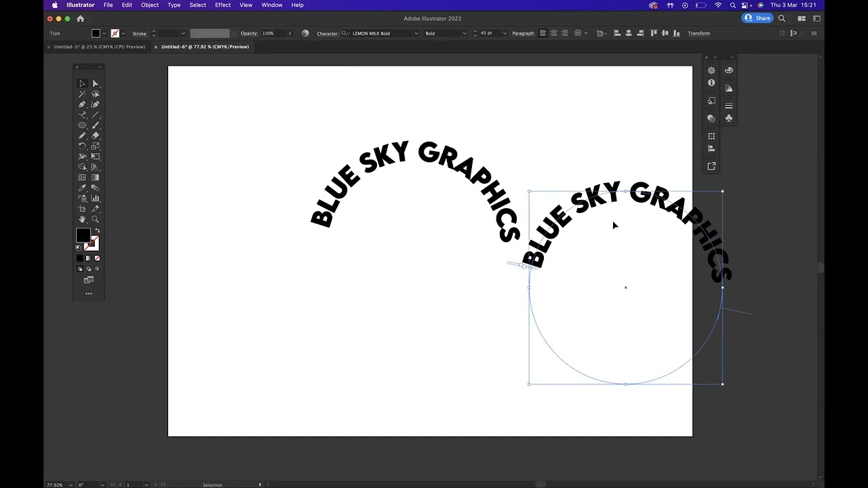Open the Object menu
The height and width of the screenshot is (488, 868).
[x=150, y=5]
